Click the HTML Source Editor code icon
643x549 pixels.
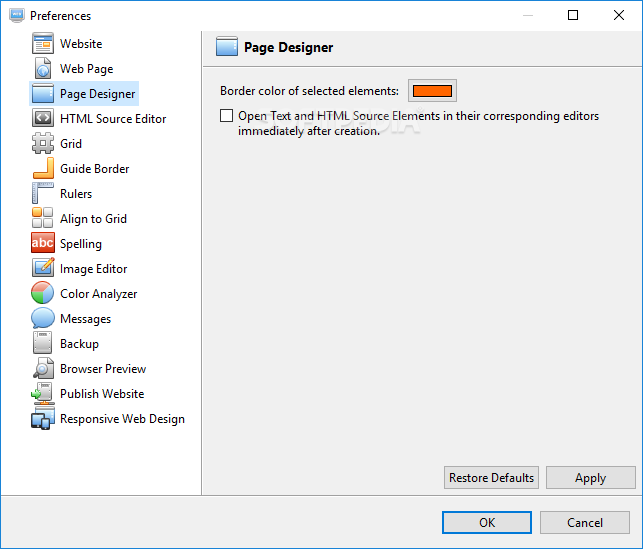pos(43,118)
